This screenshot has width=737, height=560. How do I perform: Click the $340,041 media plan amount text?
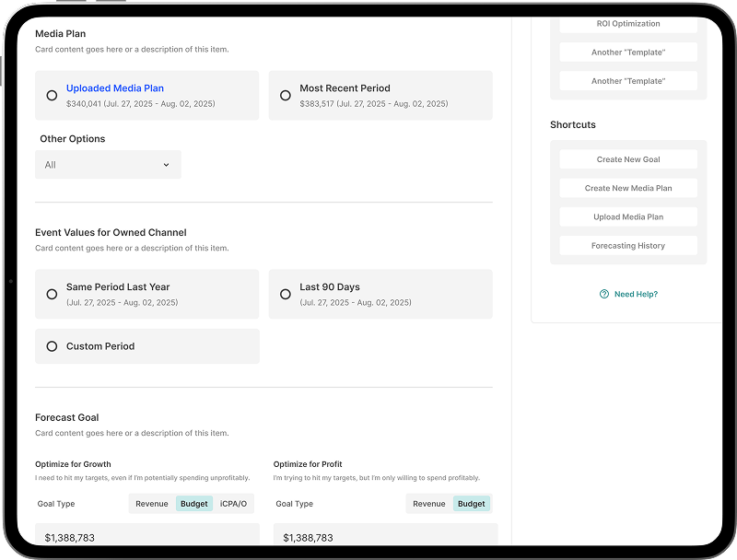click(x=84, y=104)
